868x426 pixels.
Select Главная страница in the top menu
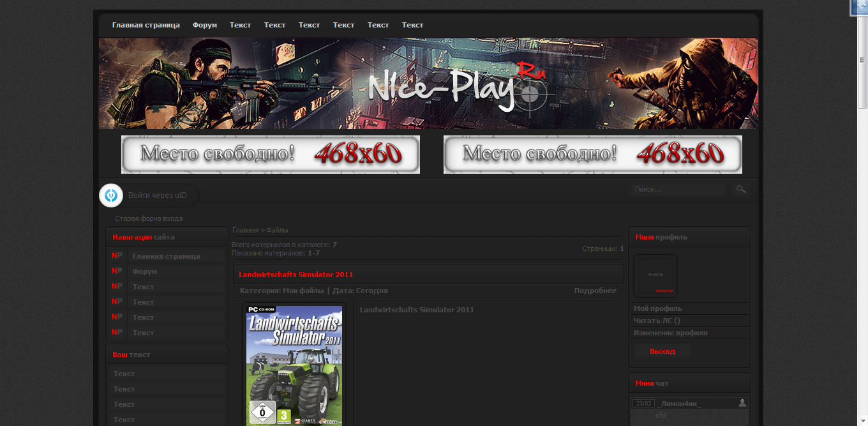click(146, 25)
